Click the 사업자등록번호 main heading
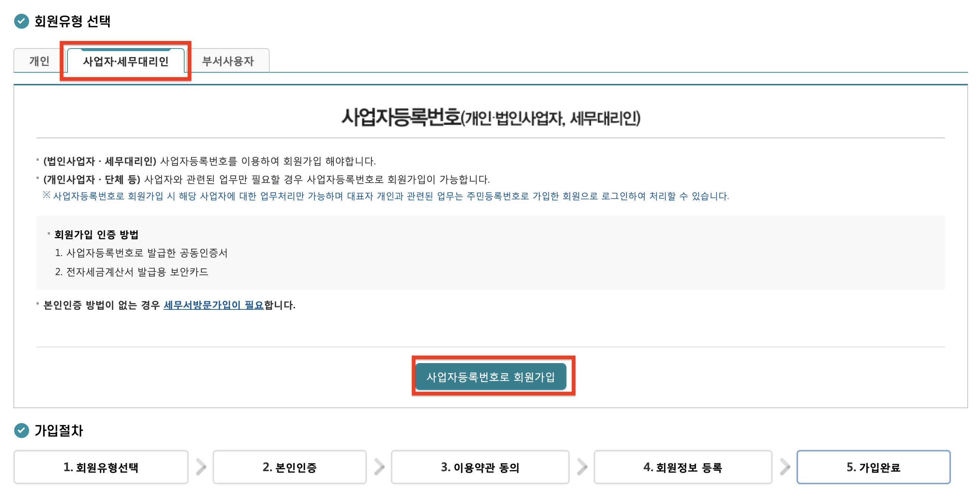This screenshot has width=980, height=501. point(490,117)
